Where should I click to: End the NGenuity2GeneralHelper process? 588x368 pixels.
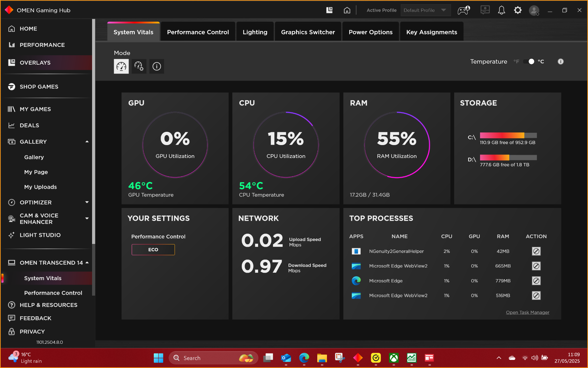click(x=536, y=251)
